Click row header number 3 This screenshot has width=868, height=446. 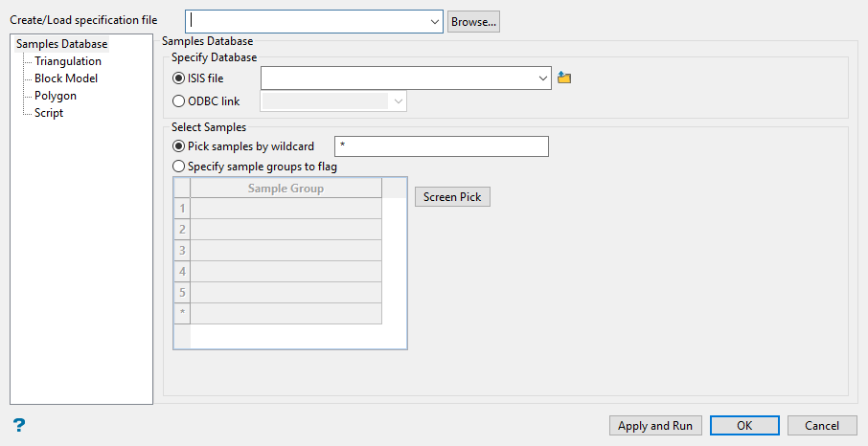182,251
